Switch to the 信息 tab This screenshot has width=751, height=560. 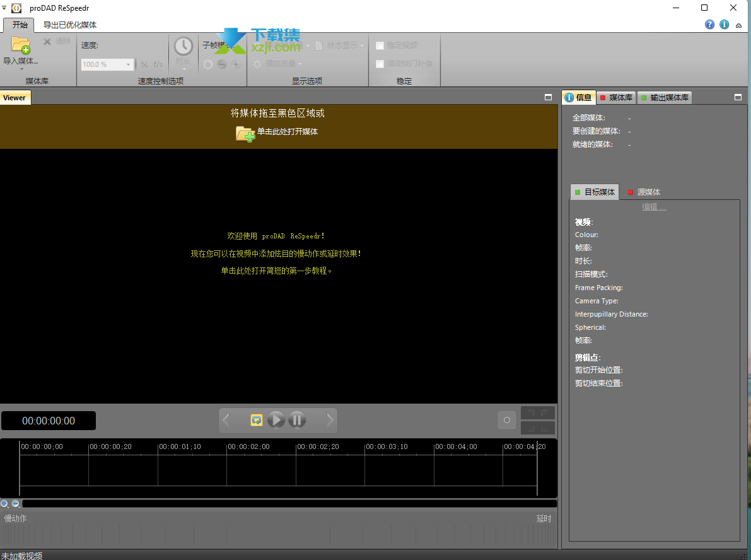579,98
